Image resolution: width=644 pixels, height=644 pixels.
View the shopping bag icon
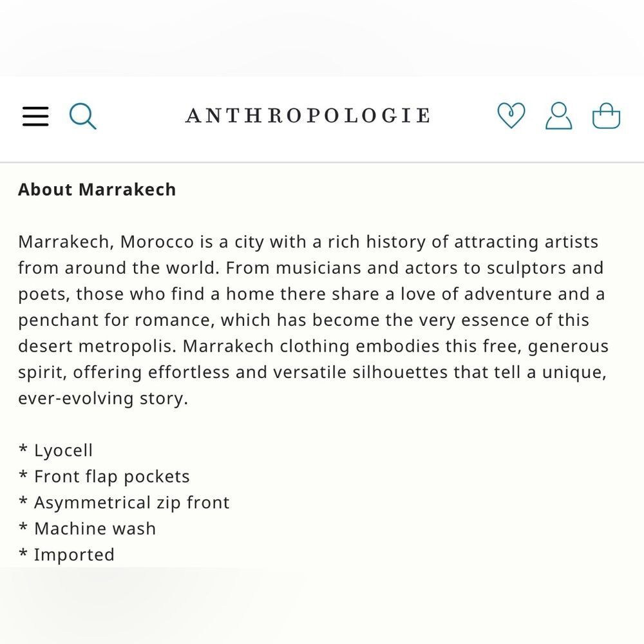(x=606, y=116)
